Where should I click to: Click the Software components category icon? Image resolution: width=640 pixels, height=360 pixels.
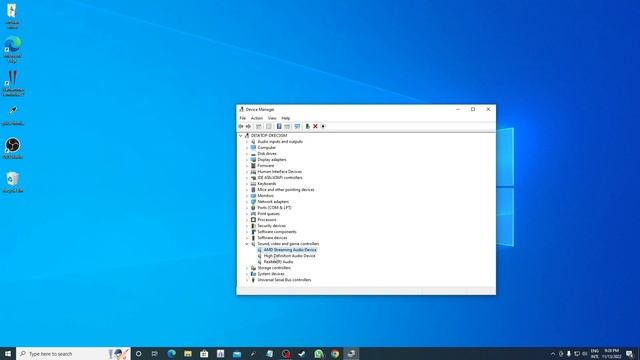click(253, 232)
